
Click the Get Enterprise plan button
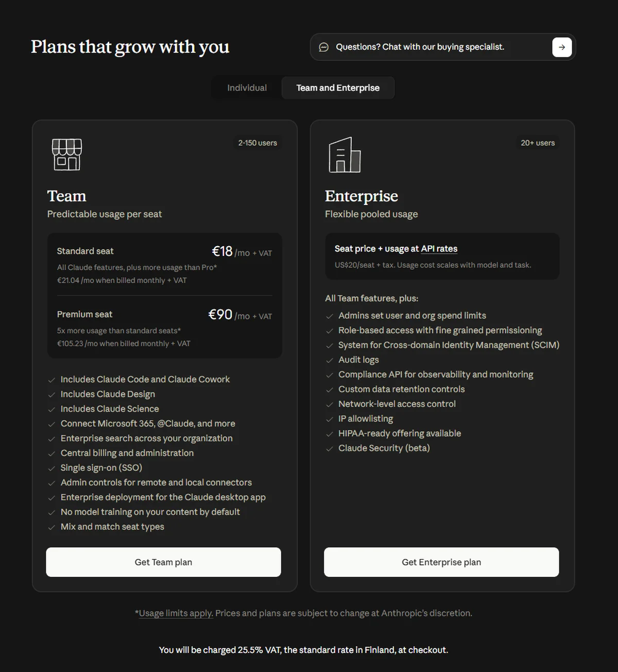[x=441, y=562]
